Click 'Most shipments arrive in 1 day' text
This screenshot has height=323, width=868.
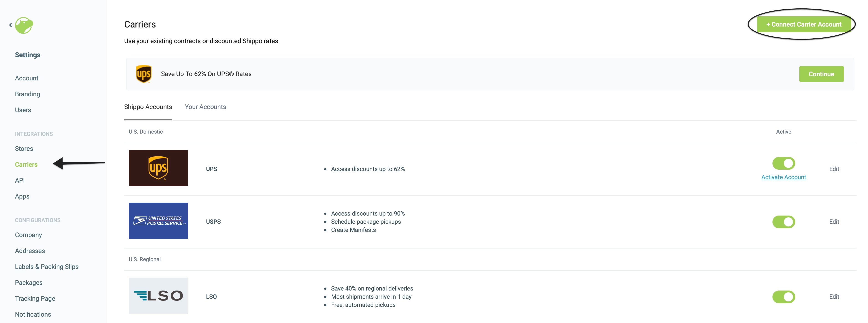[x=371, y=297]
